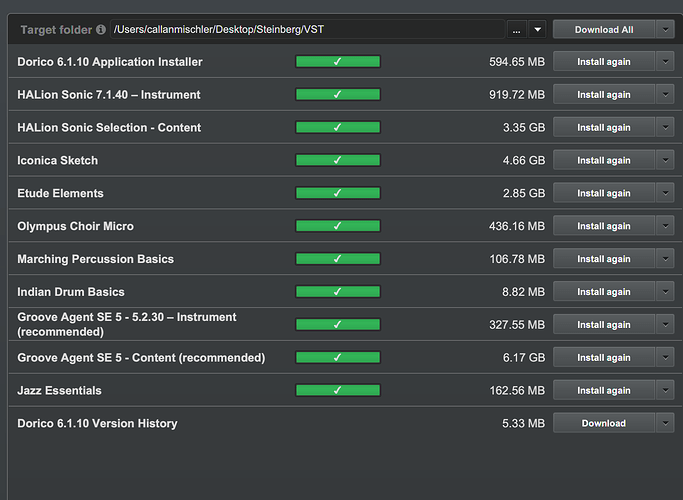The height and width of the screenshot is (500, 683).
Task: Install again Indian Drum Basics
Action: coord(604,292)
